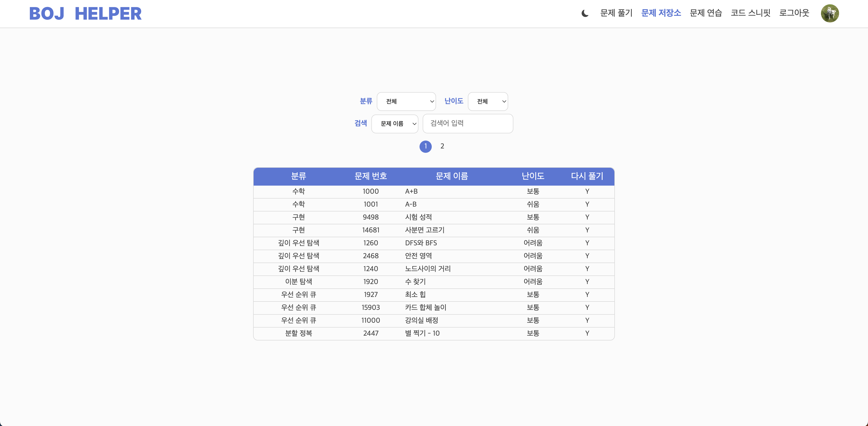Expand the 난이도 difficulty dropdown
This screenshot has width=868, height=426.
pos(488,102)
